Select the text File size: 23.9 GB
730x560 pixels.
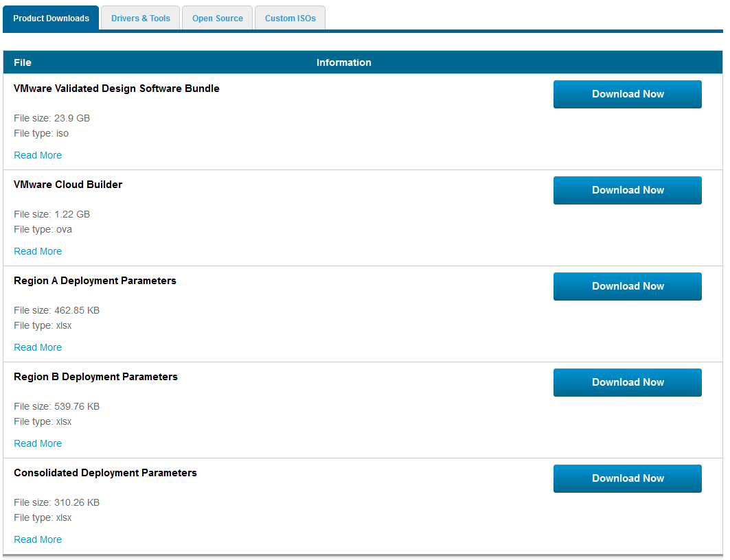click(52, 118)
